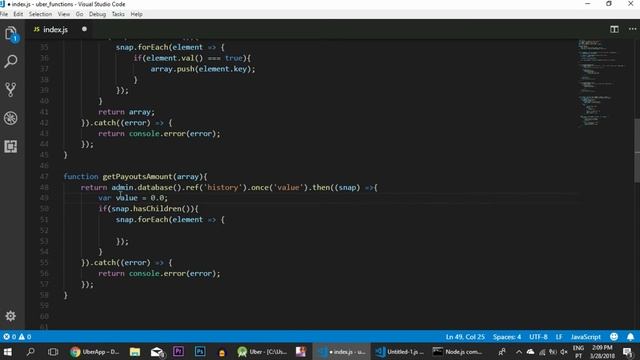Open the Tasks menu

118,14
